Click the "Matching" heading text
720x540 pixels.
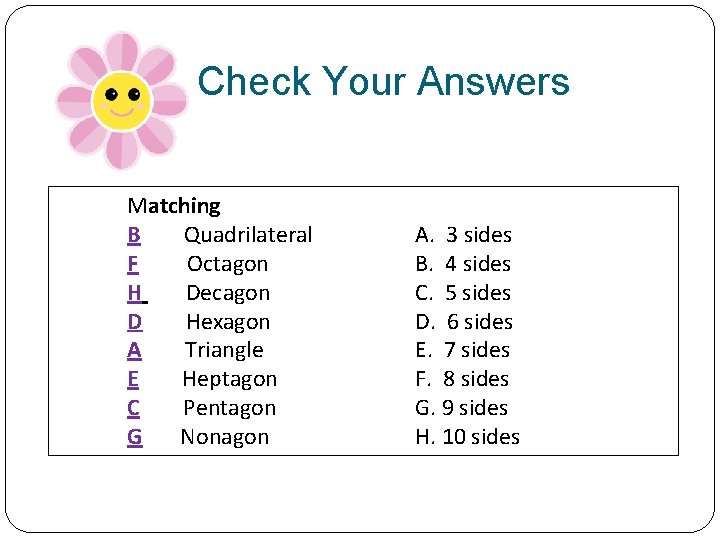pyautogui.click(x=174, y=206)
